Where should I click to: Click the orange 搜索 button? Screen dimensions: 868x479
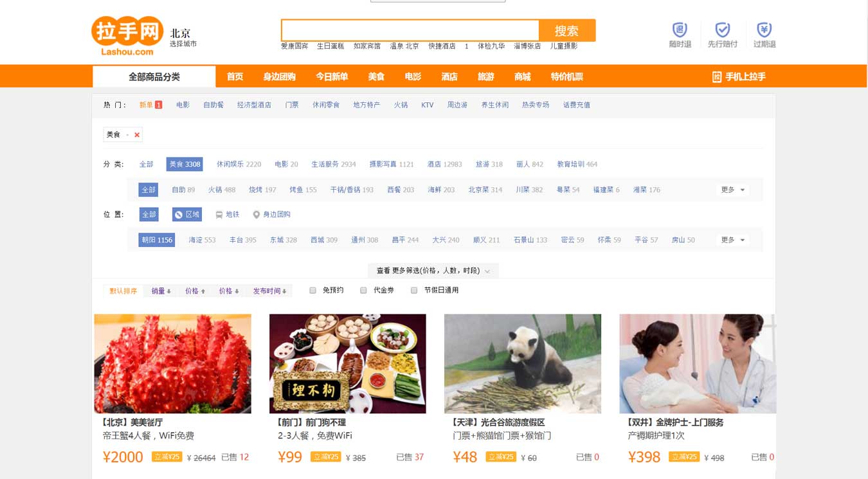(x=566, y=30)
